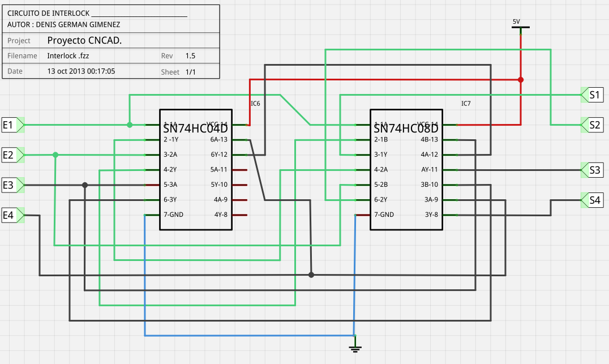Image resolution: width=609 pixels, height=364 pixels.
Task: Click the filename Interlock .fzz
Action: tap(68, 56)
